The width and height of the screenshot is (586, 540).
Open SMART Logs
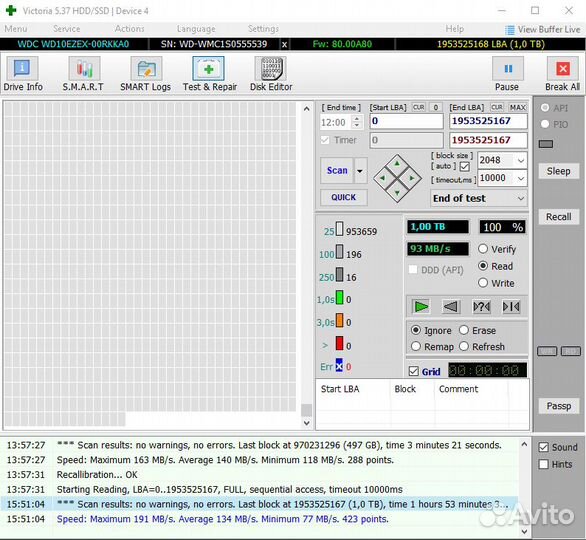pos(145,74)
